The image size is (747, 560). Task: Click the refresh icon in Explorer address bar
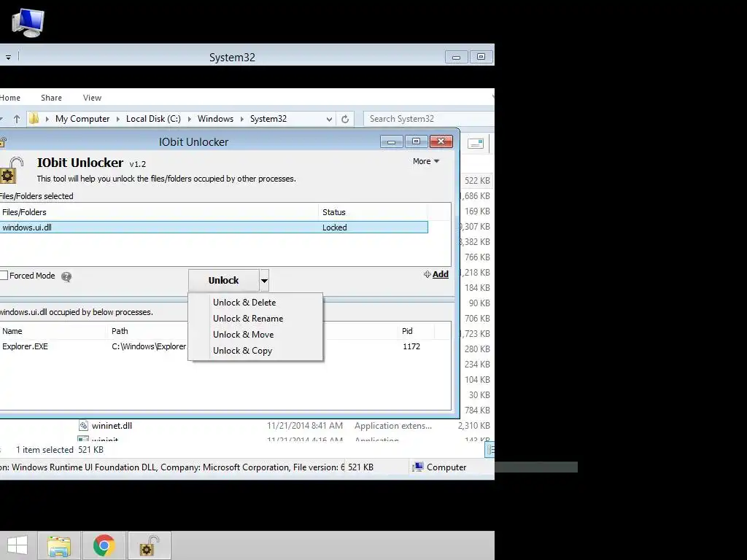click(345, 119)
